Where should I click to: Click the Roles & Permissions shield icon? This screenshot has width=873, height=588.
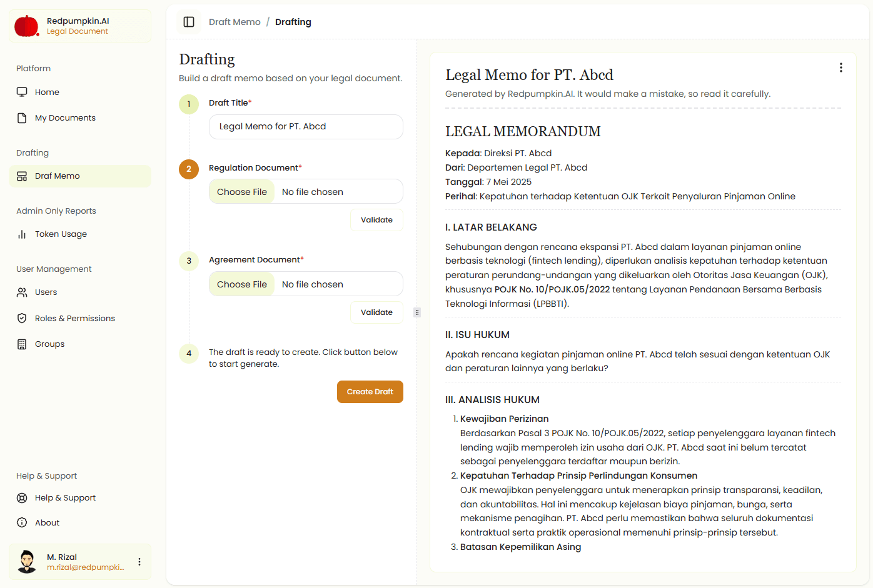pos(23,318)
